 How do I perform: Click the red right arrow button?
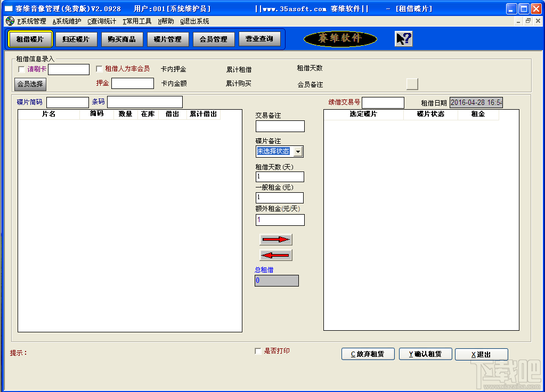[275, 240]
